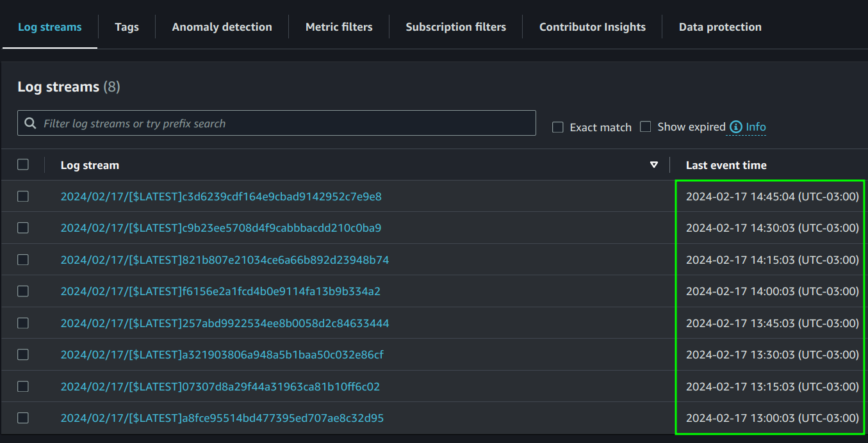The height and width of the screenshot is (443, 868).
Task: Open the Subscription filters tab
Action: tap(455, 27)
